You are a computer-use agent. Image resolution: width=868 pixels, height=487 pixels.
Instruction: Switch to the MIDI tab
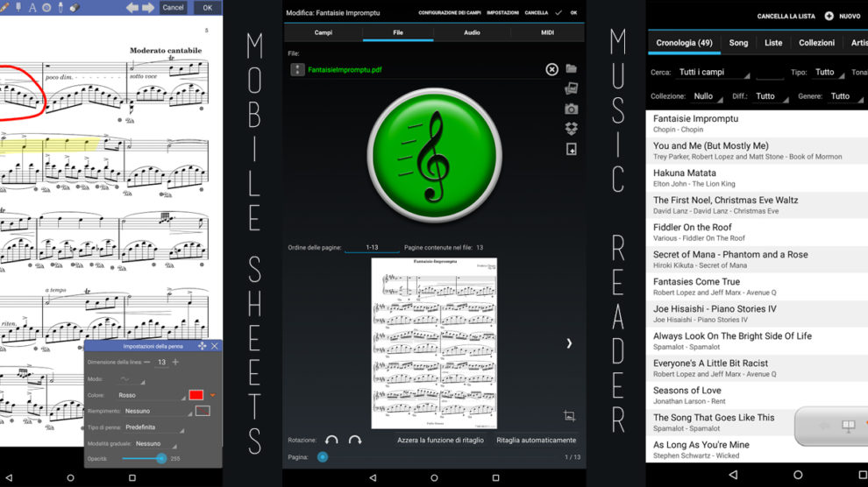(x=547, y=32)
